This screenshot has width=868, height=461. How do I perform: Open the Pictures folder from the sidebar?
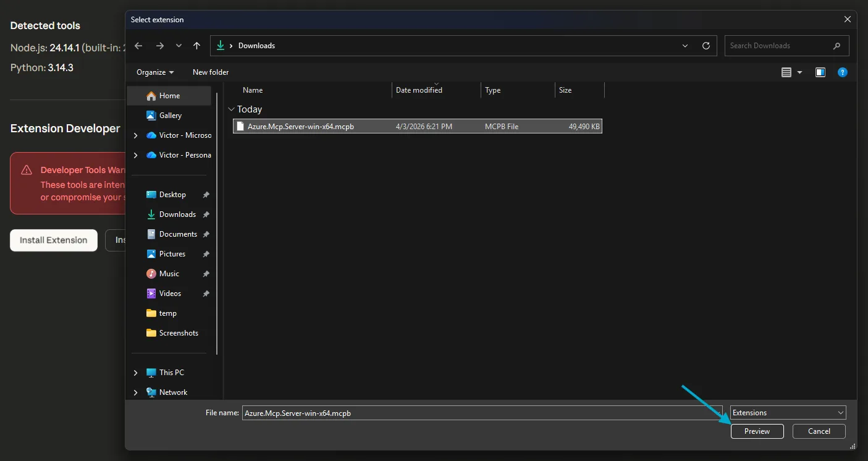pos(172,253)
